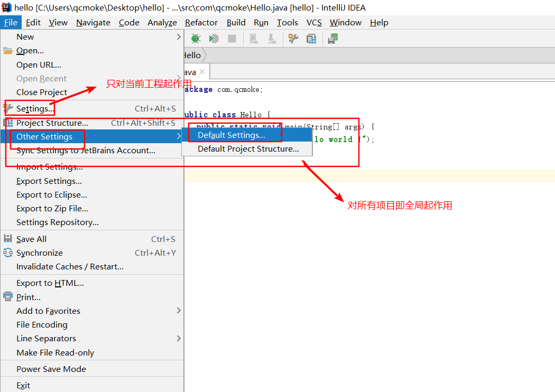
Task: Open the Edit menu
Action: click(x=33, y=23)
